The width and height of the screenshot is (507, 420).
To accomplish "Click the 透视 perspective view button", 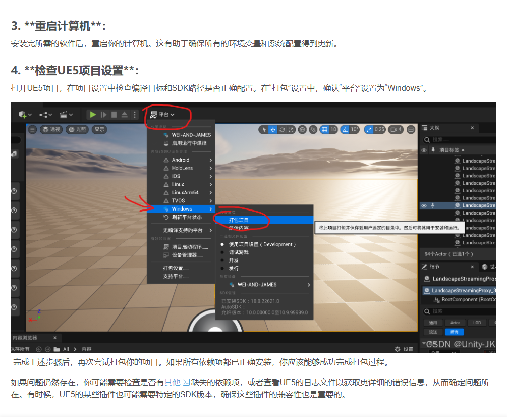I will coord(51,129).
